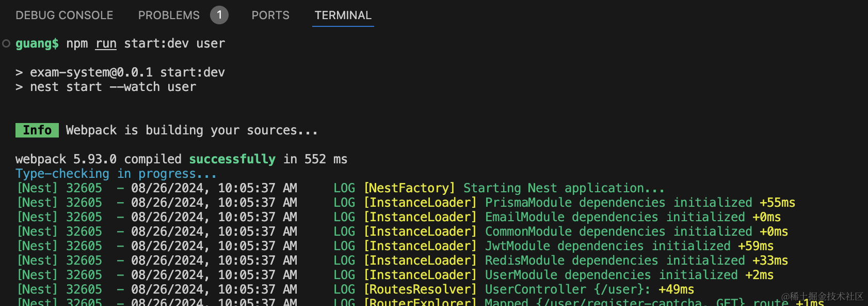Open the Problems tab
Image resolution: width=868 pixels, height=306 pixels.
(x=168, y=16)
